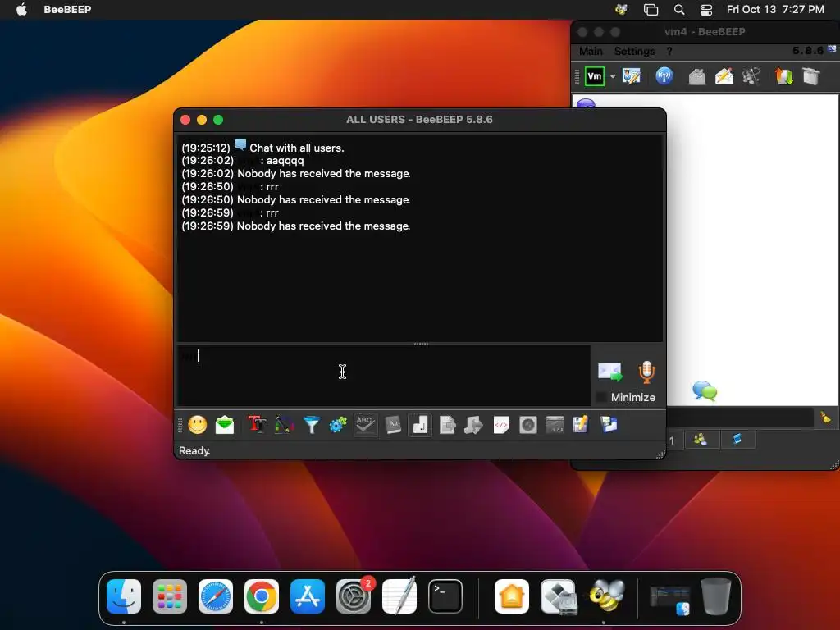
Task: Click the bee icon in the menu bar
Action: (622, 9)
